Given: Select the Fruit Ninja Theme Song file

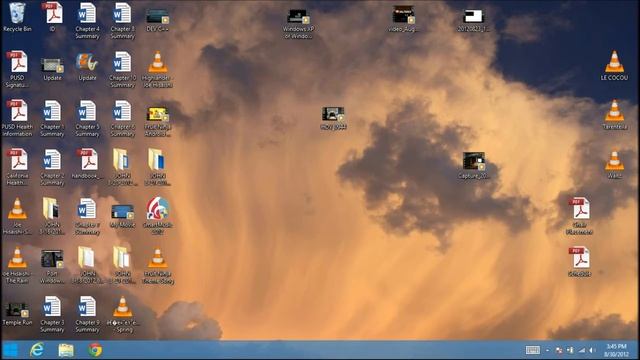Looking at the screenshot, I should point(158,265).
